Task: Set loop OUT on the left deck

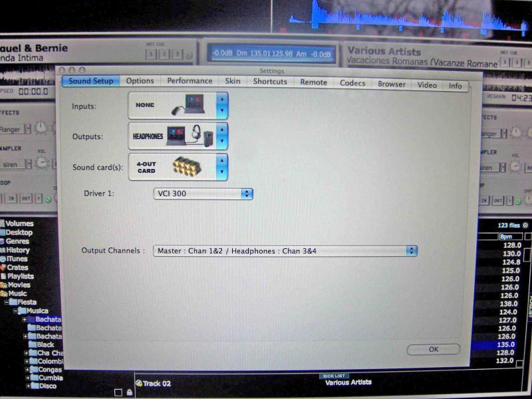Action: [x=26, y=198]
